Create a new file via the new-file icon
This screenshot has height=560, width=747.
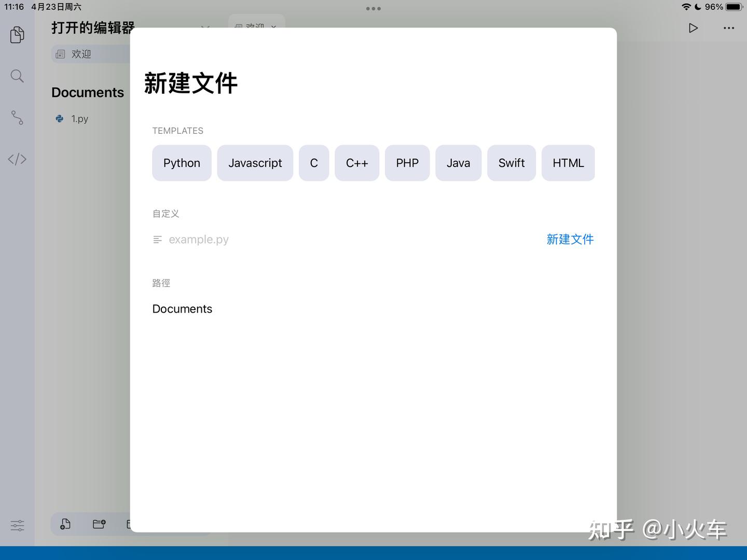click(x=65, y=524)
